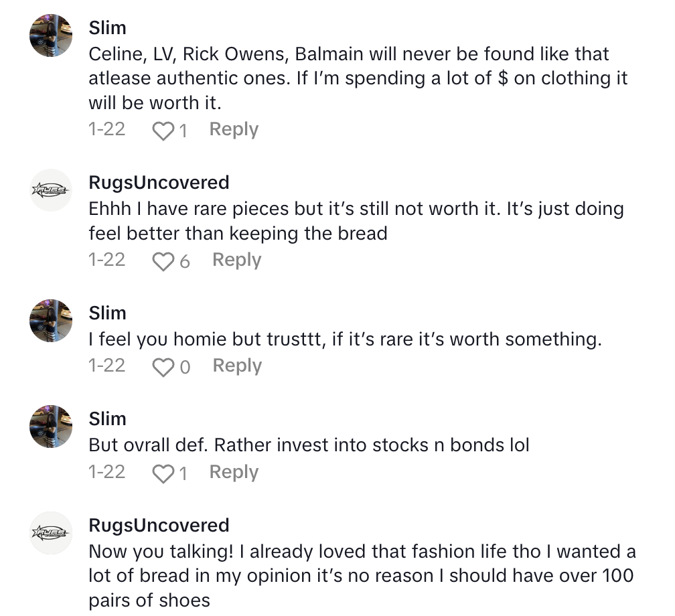Viewport: 675px width, 616px height.
Task: Open Slim's username on stocks n bonds comment
Action: click(107, 419)
